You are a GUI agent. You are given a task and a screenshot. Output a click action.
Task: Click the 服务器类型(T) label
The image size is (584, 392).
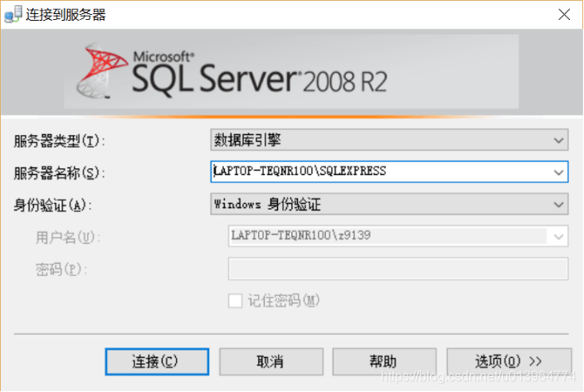coord(59,141)
